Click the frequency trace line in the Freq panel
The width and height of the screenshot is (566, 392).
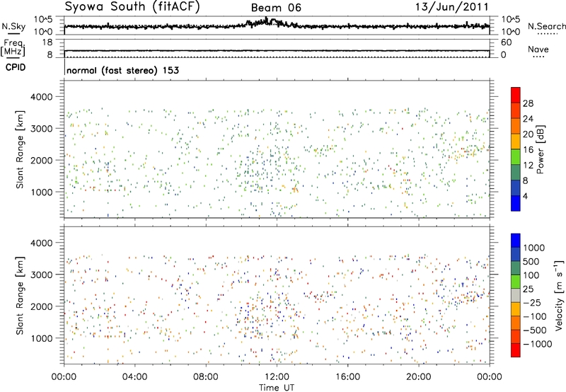277,50
